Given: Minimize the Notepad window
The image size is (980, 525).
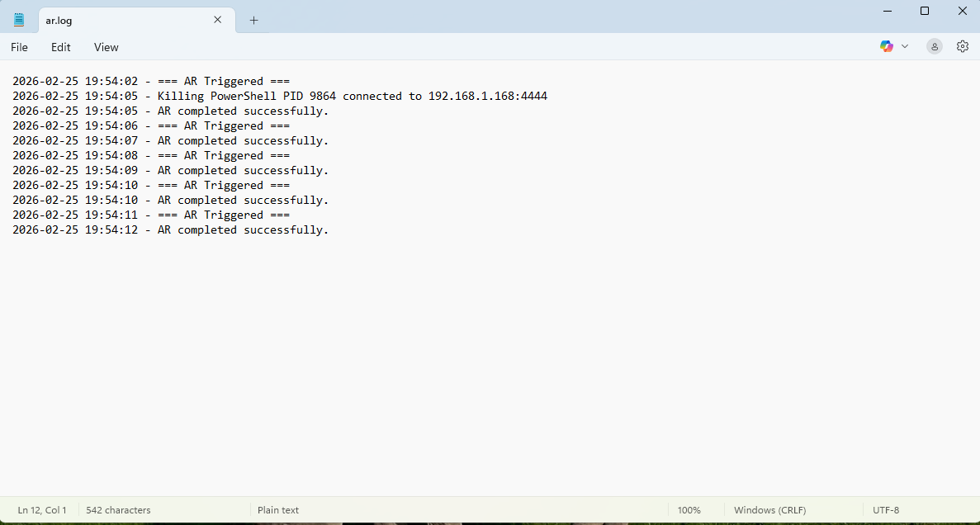Looking at the screenshot, I should pos(888,11).
